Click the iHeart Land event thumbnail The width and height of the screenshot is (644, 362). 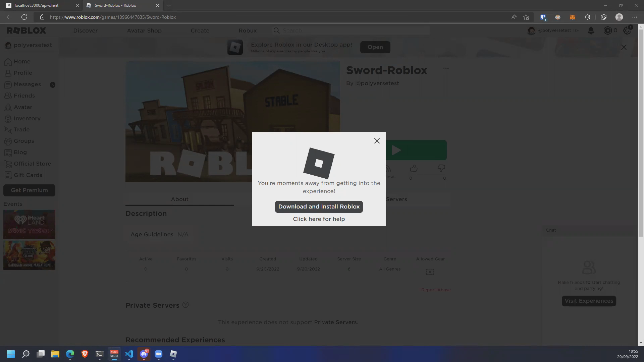coord(29,224)
